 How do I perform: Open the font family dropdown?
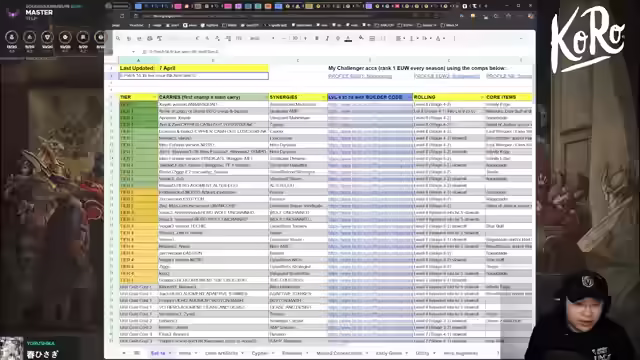(x=262, y=38)
